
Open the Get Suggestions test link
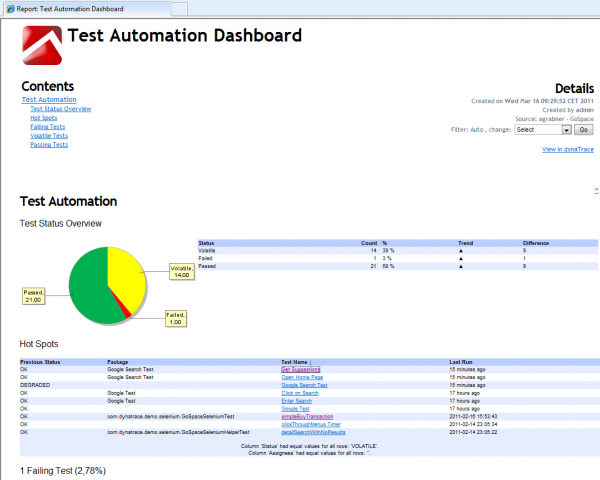(301, 369)
